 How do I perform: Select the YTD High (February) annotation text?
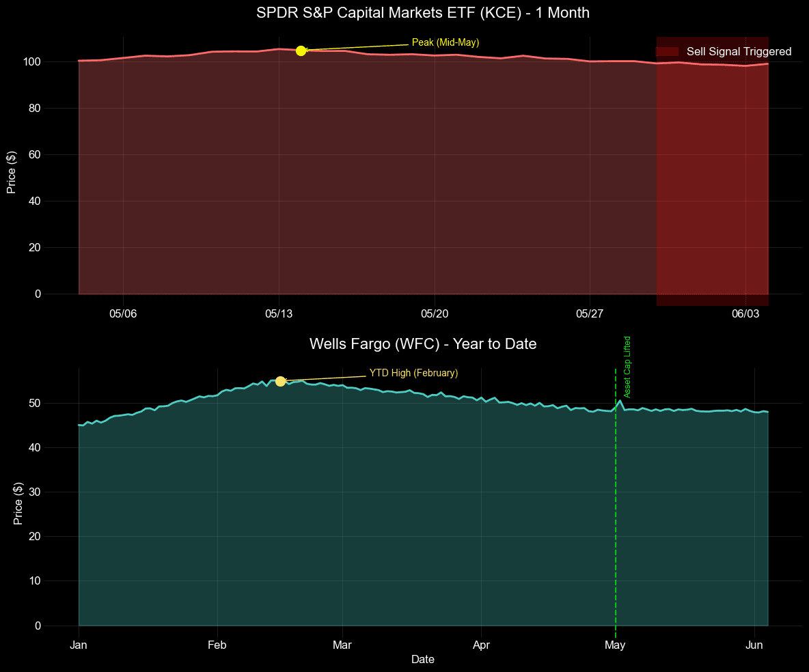click(x=413, y=373)
